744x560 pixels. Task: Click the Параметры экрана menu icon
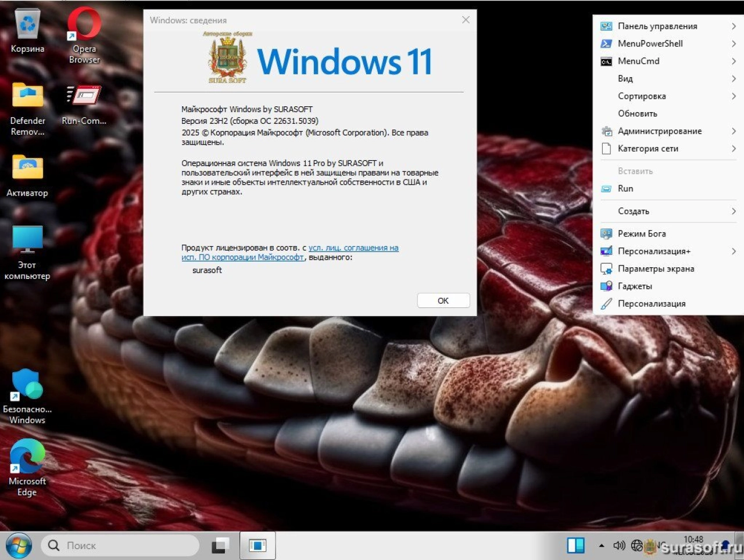606,269
